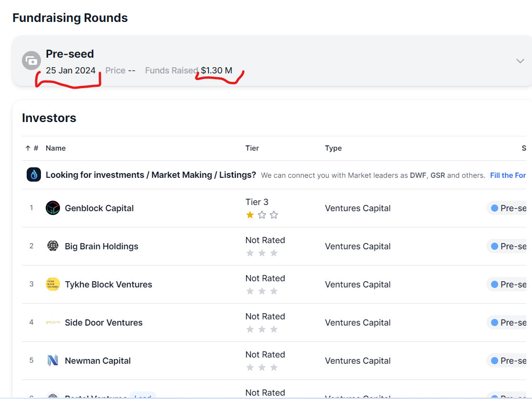
Task: Open the Tykhe Block Ventures investor page
Action: coord(109,285)
